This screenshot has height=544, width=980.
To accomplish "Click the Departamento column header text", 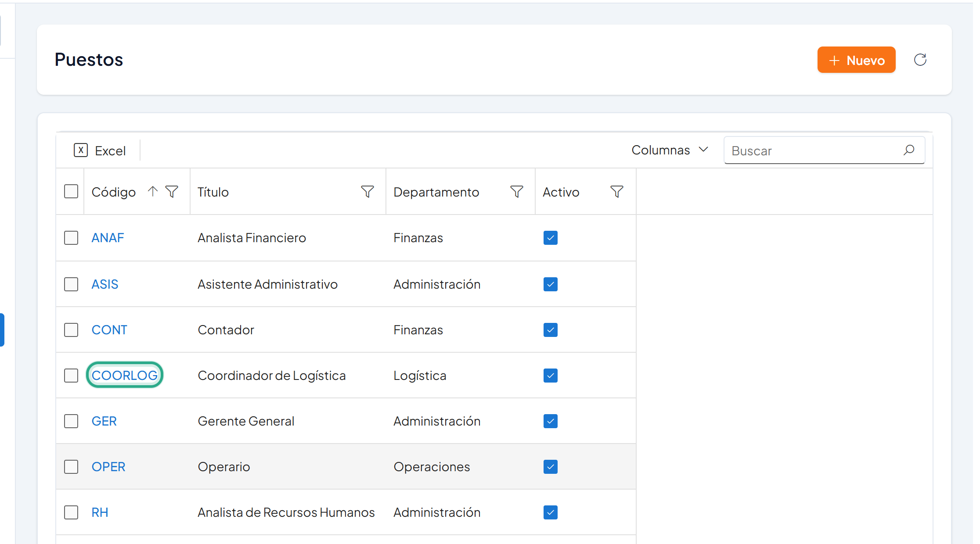I will pyautogui.click(x=436, y=192).
